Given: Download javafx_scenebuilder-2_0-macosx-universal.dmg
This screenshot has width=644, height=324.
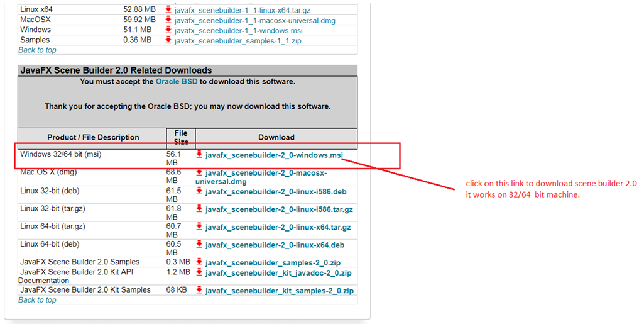Looking at the screenshot, I should (x=261, y=177).
